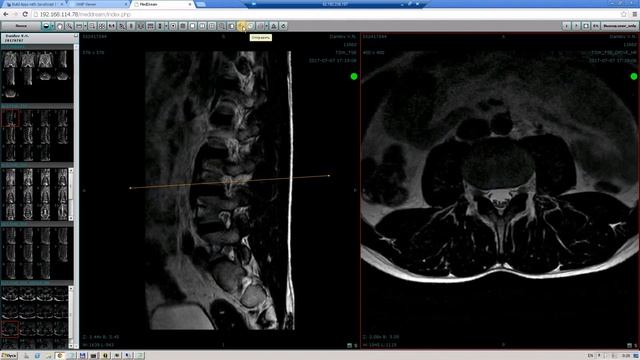Click the user logout button top right

click(x=620, y=26)
